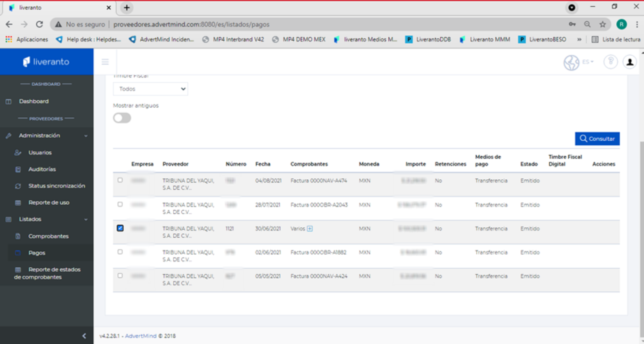
Task: Open the help question mark icon
Action: pos(610,62)
